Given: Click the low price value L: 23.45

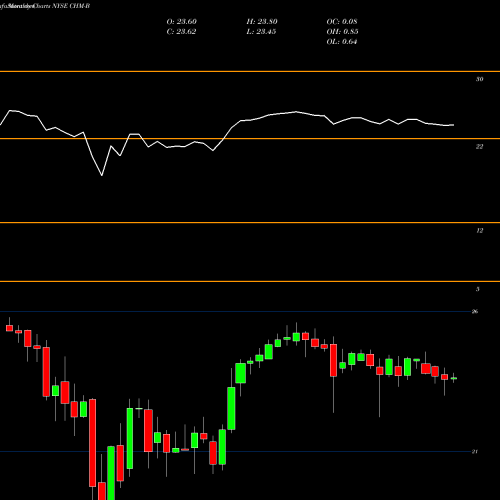Looking at the screenshot, I should (261, 32).
